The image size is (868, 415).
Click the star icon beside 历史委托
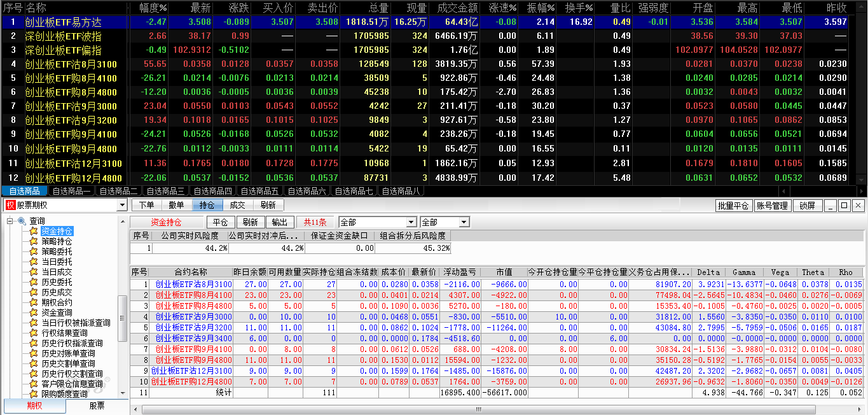pyautogui.click(x=34, y=282)
